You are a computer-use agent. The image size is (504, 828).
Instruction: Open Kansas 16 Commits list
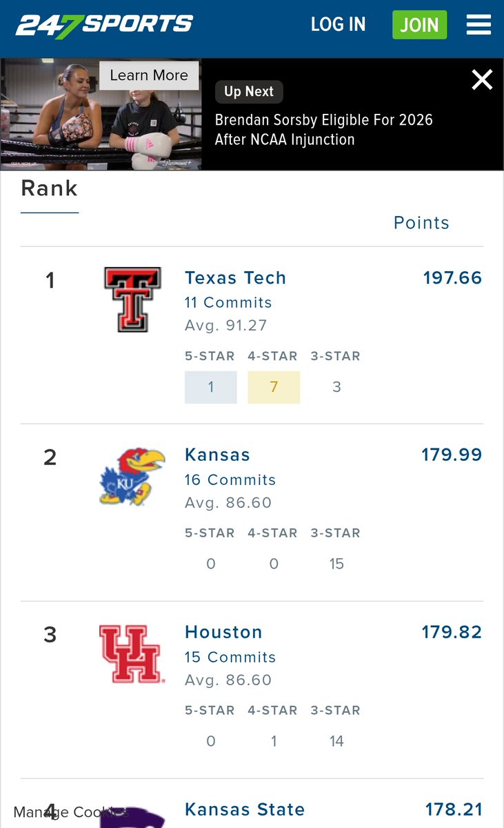[x=230, y=480]
